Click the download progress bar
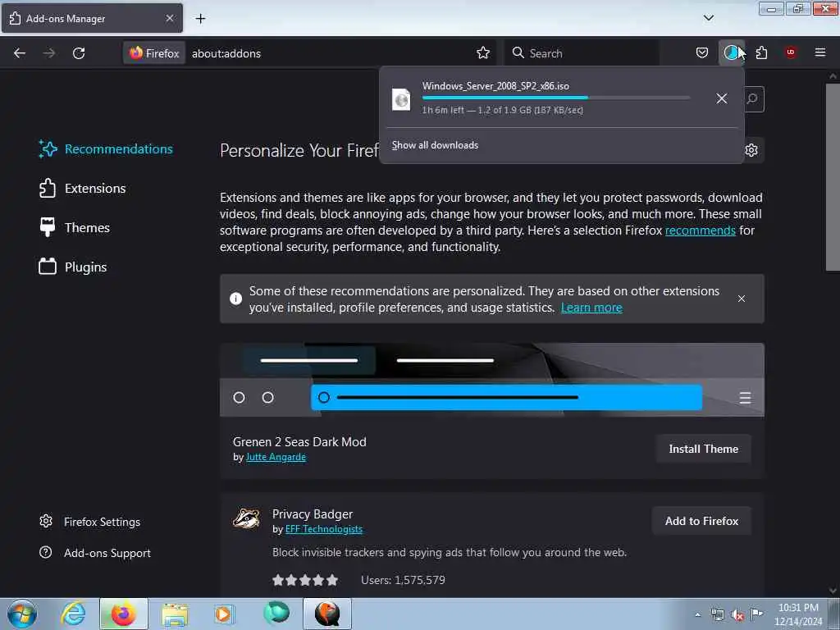 (x=556, y=98)
